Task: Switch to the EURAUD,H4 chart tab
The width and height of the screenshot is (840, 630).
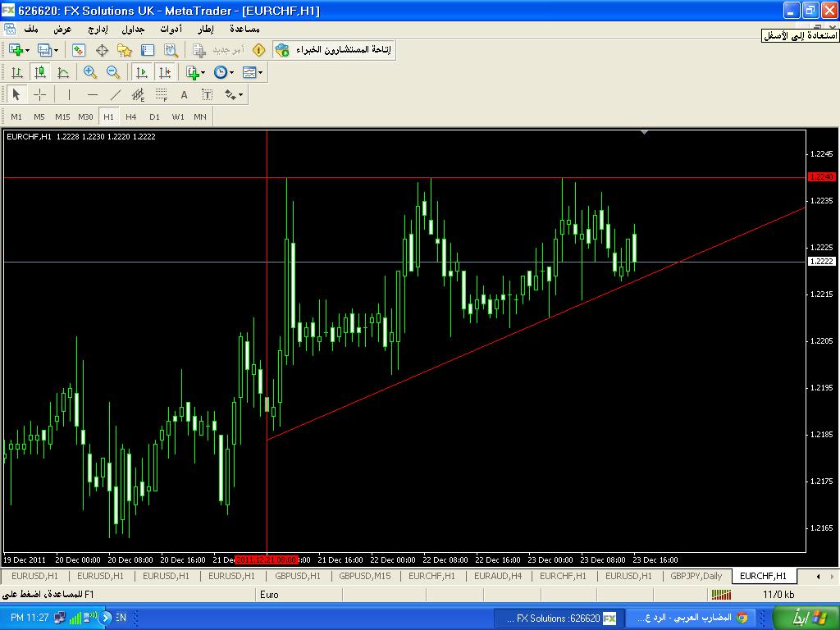Action: 498,576
